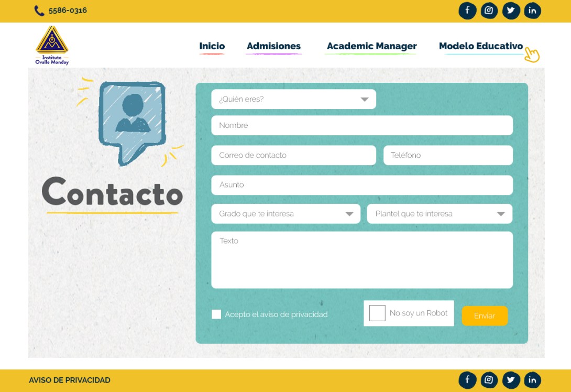Go to the Inicio menu item
The width and height of the screenshot is (571, 392).
212,46
